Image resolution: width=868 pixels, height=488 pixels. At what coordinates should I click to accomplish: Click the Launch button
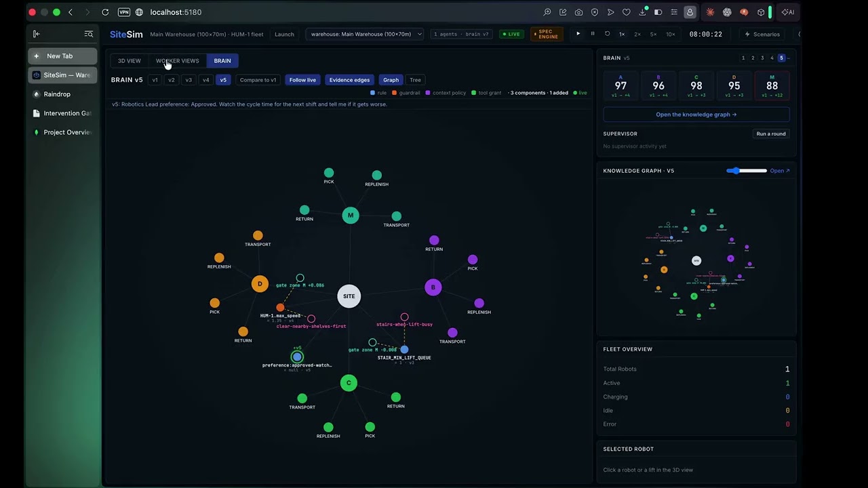(x=284, y=34)
